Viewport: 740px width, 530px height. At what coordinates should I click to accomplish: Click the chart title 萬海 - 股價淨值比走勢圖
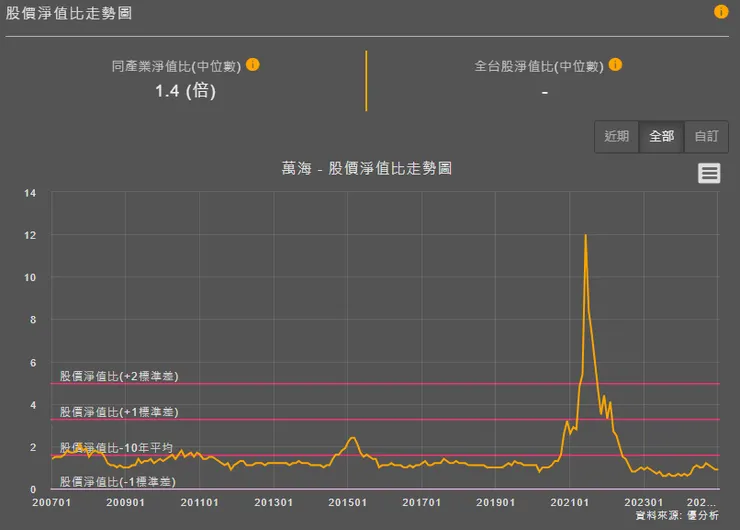(367, 168)
